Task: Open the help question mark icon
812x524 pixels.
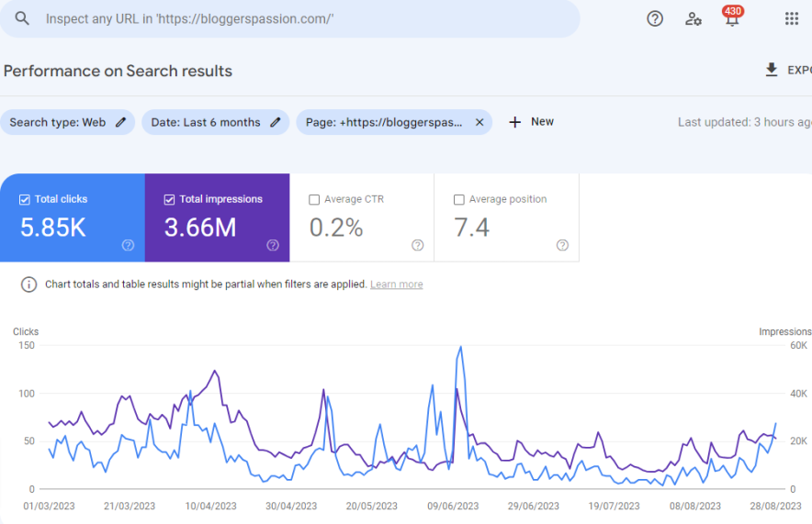Action: (655, 18)
